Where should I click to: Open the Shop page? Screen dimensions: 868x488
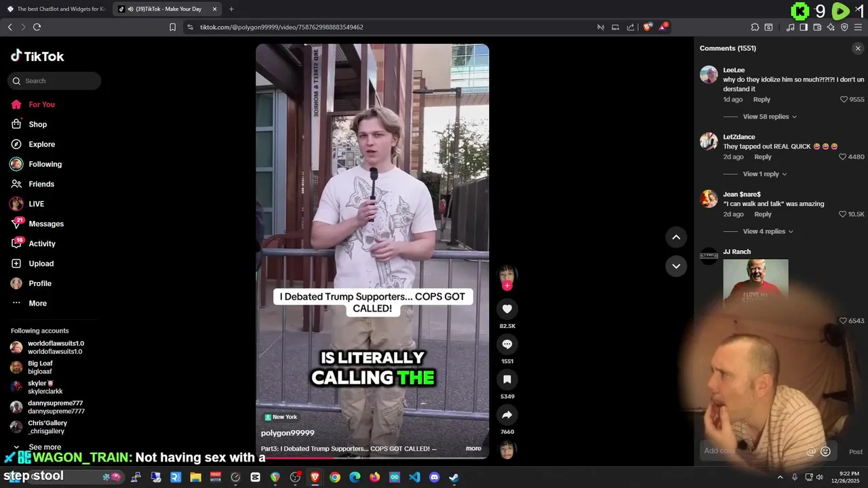click(38, 124)
